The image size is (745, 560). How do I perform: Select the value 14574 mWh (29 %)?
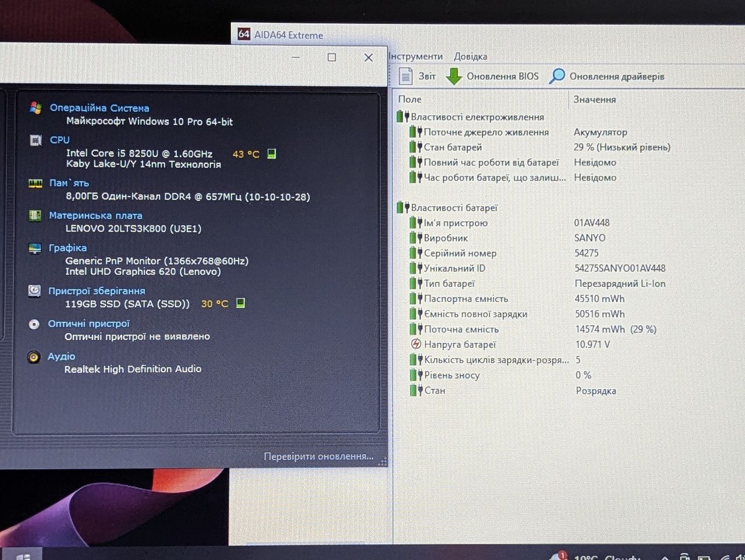point(616,329)
